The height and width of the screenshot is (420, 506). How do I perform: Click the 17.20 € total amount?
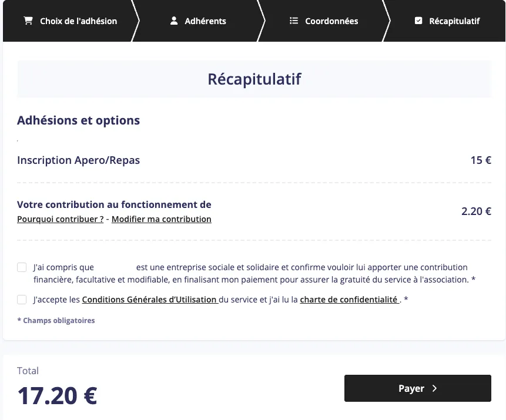tap(57, 395)
